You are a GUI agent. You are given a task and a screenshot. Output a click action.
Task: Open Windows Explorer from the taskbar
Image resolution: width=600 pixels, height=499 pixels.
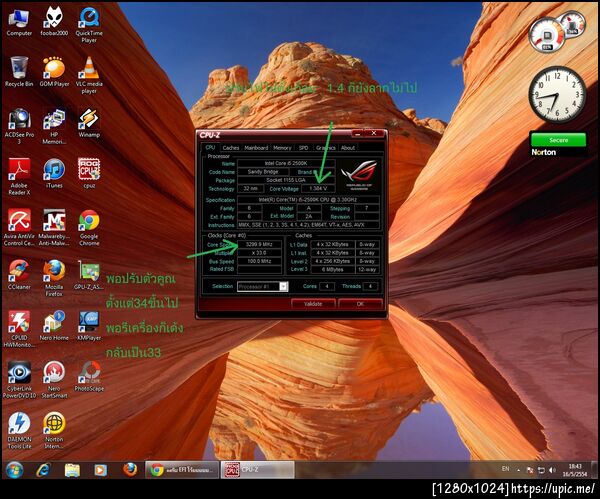[72, 470]
